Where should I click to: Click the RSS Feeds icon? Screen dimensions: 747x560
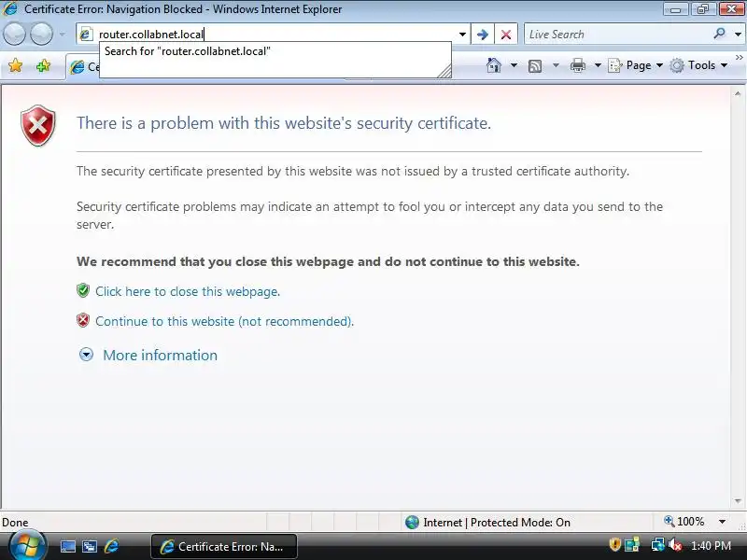(535, 65)
